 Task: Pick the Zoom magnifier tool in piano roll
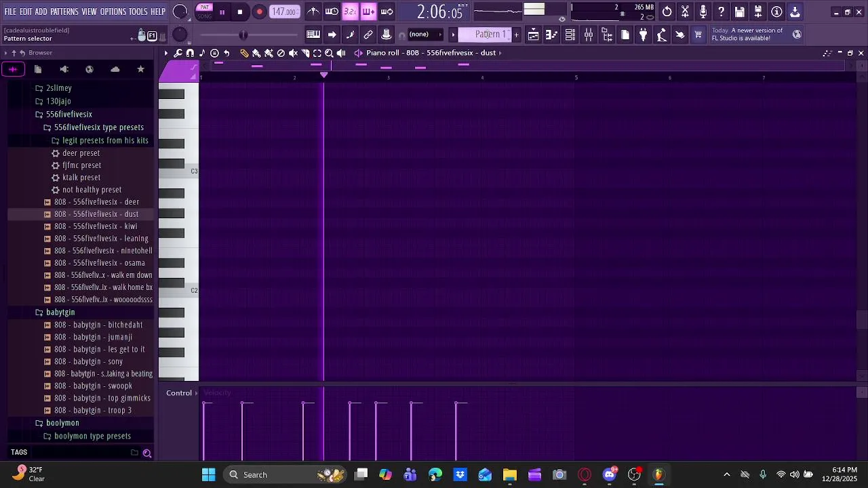329,53
